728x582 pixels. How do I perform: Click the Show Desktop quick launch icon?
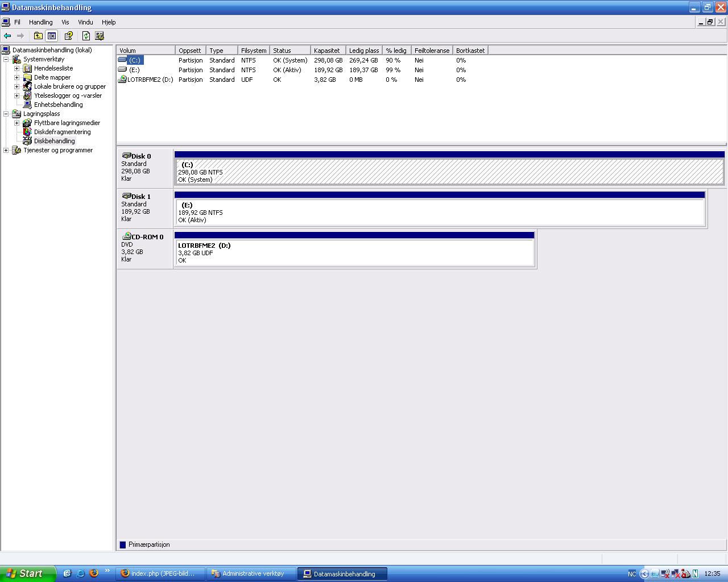pyautogui.click(x=67, y=573)
